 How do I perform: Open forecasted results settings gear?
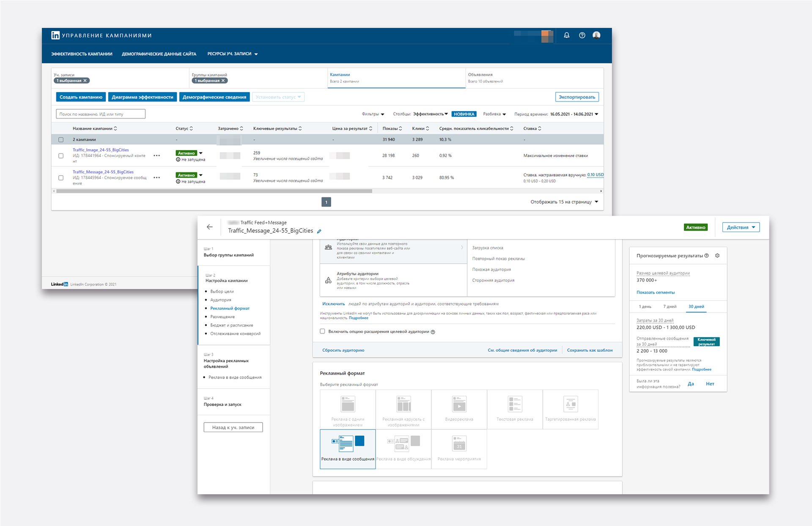[x=717, y=256]
